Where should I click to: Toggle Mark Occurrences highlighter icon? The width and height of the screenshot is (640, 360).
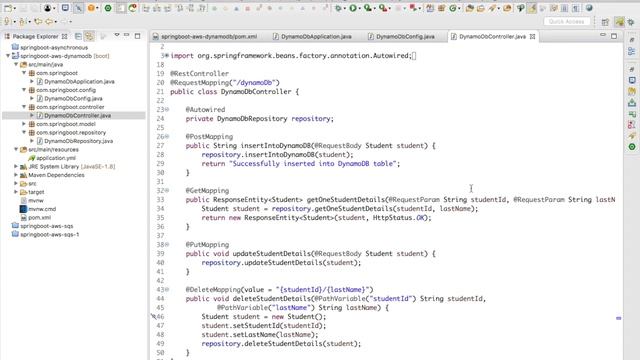531,8
